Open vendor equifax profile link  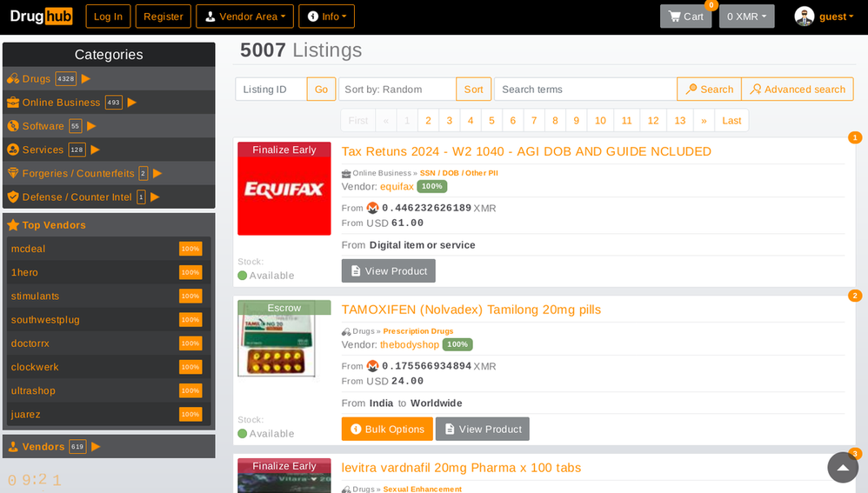click(x=397, y=186)
